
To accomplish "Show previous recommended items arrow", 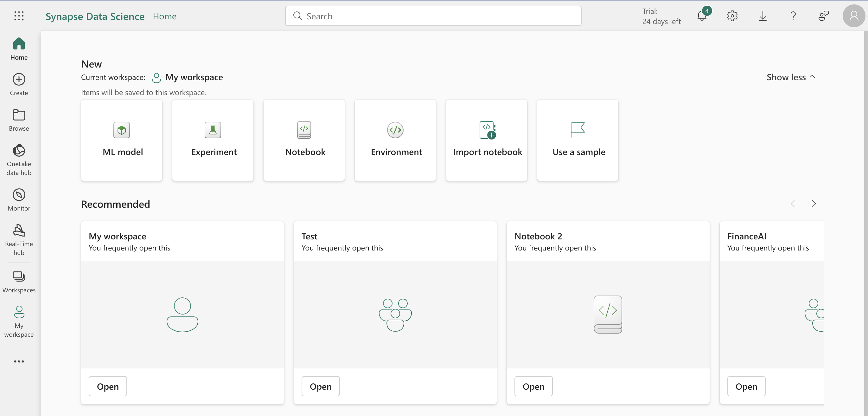I will [793, 204].
